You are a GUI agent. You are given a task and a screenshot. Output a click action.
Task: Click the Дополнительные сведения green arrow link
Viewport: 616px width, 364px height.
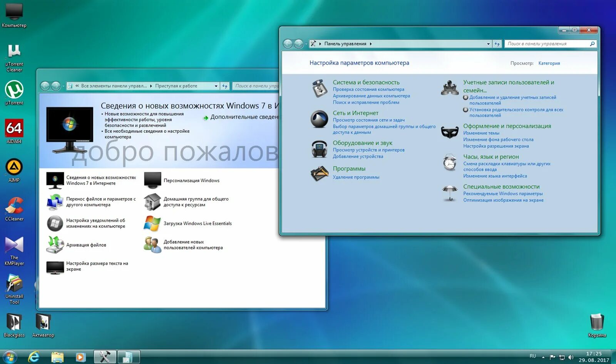click(241, 117)
